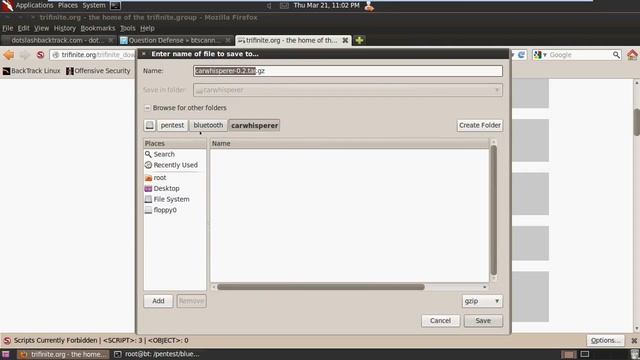Click the Firefox home icon
Screen dimensions: 640x360
(632, 55)
